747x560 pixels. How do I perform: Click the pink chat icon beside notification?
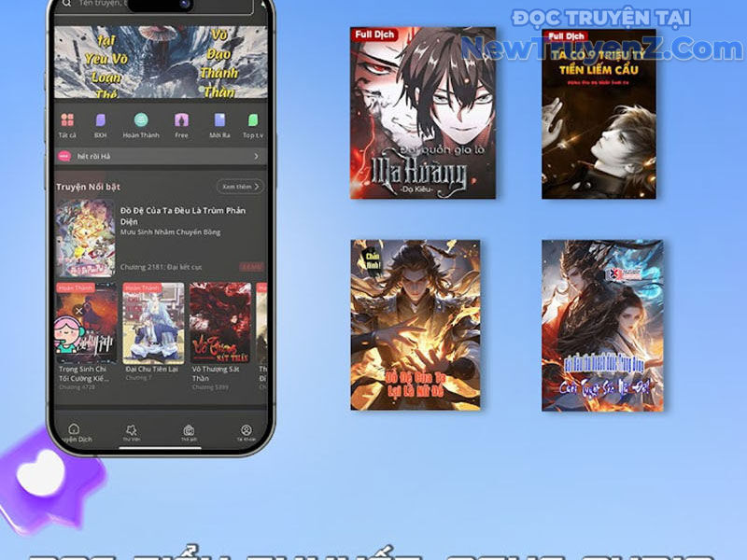click(x=64, y=156)
